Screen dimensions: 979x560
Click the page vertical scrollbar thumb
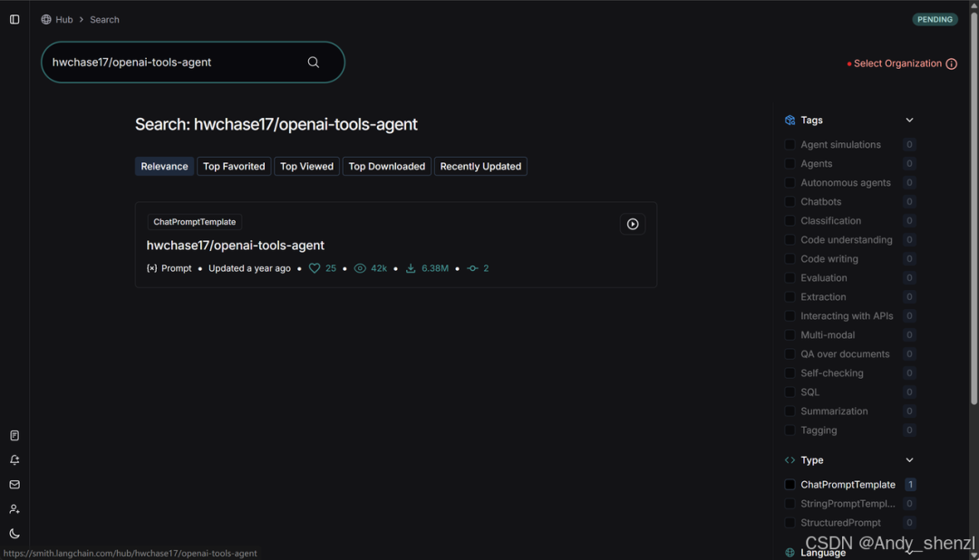click(974, 208)
